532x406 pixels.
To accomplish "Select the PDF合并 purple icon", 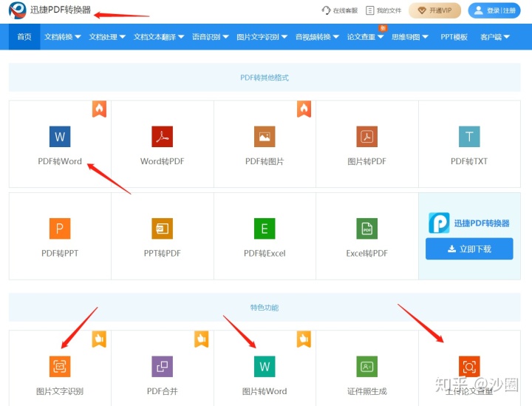I will [162, 366].
